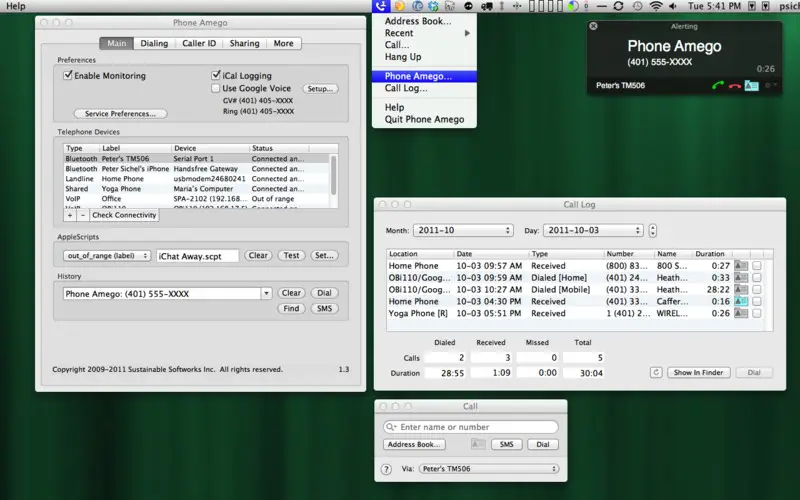Open address card icon for 10:27 AM call
The width and height of the screenshot is (800, 500).
point(741,289)
